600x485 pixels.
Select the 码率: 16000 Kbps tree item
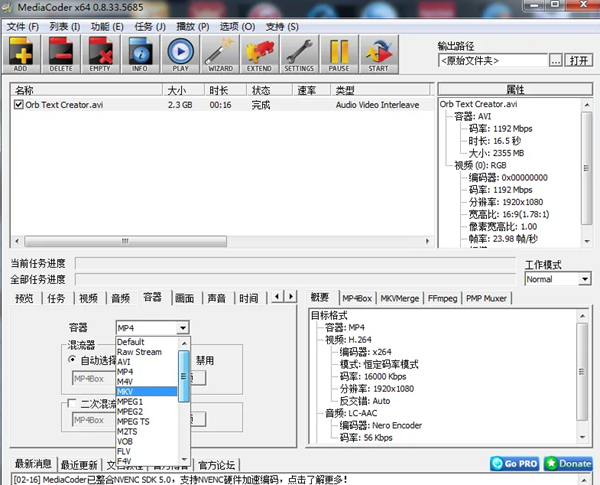point(373,376)
